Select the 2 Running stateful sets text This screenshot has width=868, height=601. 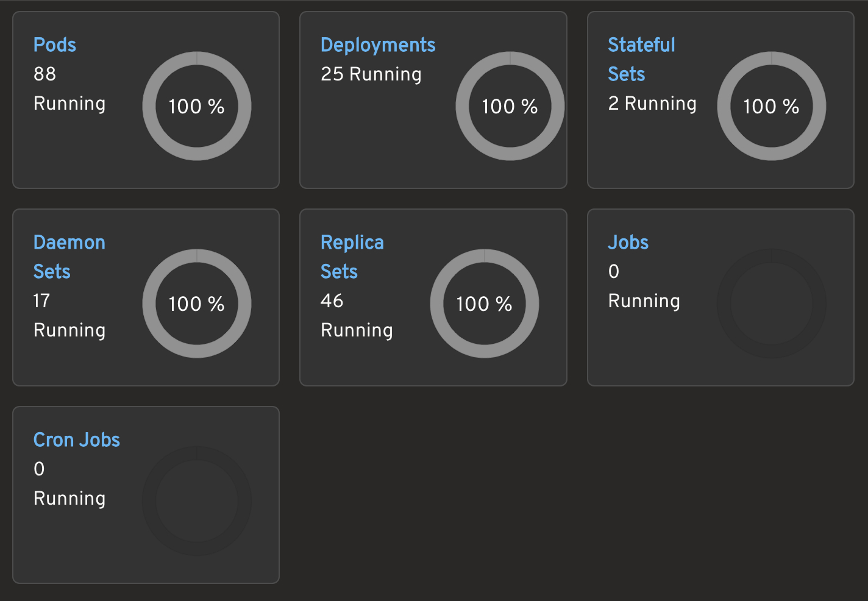tap(652, 104)
